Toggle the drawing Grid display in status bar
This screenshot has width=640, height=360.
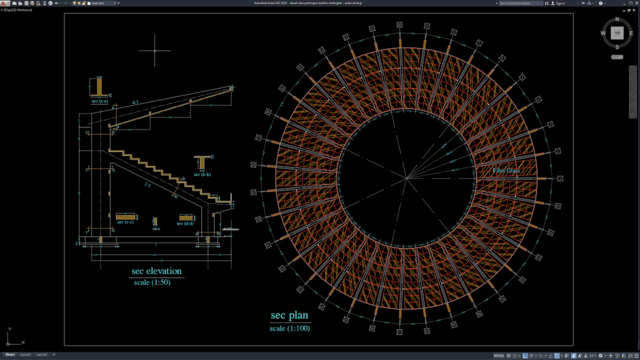(x=509, y=356)
